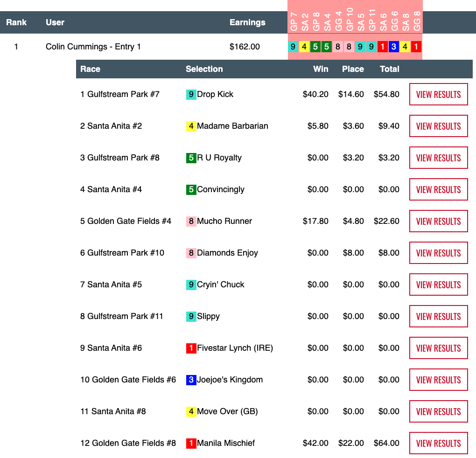Select the red 1 badge beside Manila Mischief

pyautogui.click(x=191, y=443)
